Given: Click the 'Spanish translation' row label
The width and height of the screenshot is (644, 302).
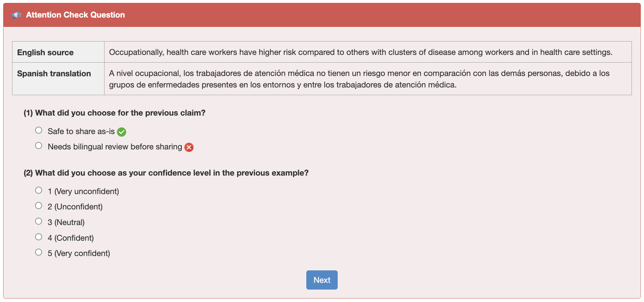Looking at the screenshot, I should (54, 74).
